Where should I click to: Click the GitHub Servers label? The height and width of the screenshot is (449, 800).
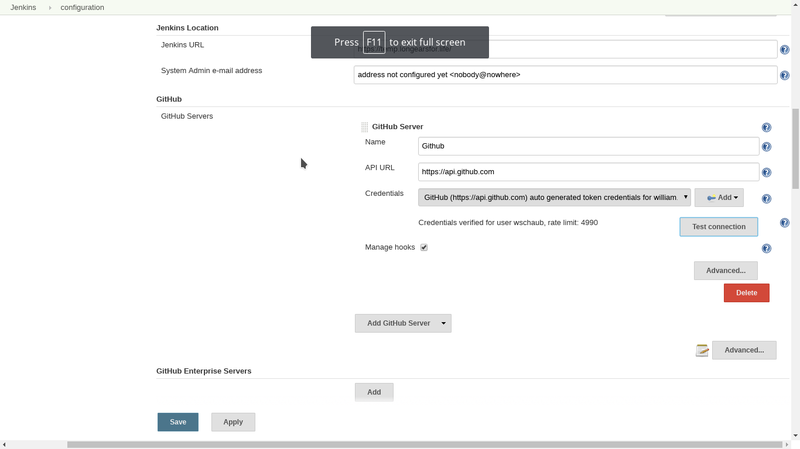tap(187, 116)
